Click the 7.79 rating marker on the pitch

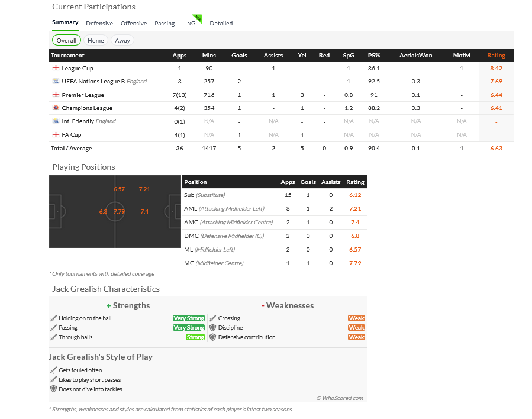(119, 212)
